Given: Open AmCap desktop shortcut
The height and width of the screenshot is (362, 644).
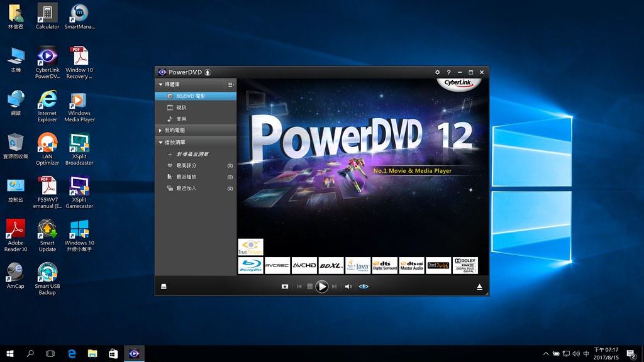Looking at the screenshot, I should tap(16, 276).
